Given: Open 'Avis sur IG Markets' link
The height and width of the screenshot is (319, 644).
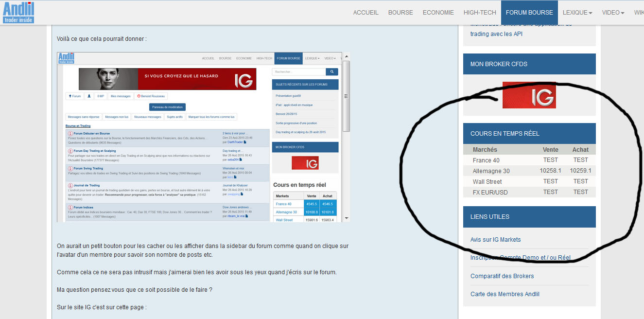Looking at the screenshot, I should coord(495,239).
